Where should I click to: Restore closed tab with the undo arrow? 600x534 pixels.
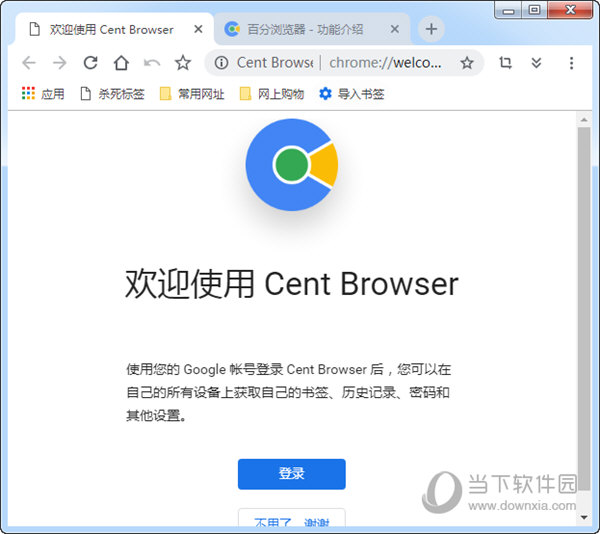(152, 63)
